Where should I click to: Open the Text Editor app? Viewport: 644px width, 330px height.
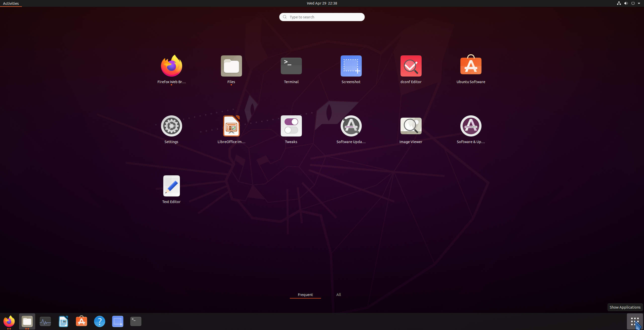point(171,186)
